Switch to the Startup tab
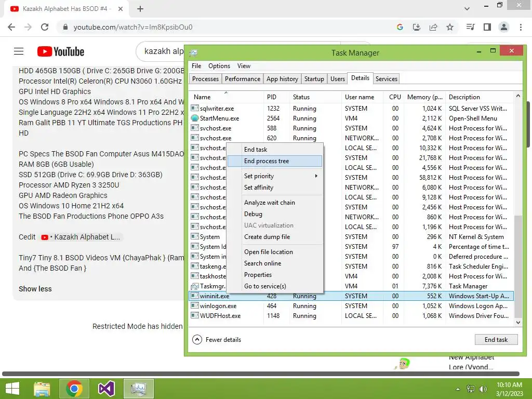 pos(314,79)
